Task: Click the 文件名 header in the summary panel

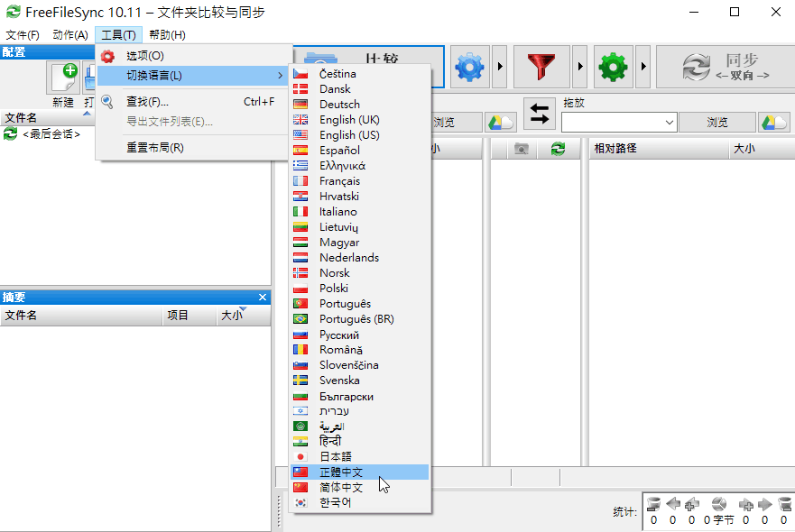Action: click(81, 316)
